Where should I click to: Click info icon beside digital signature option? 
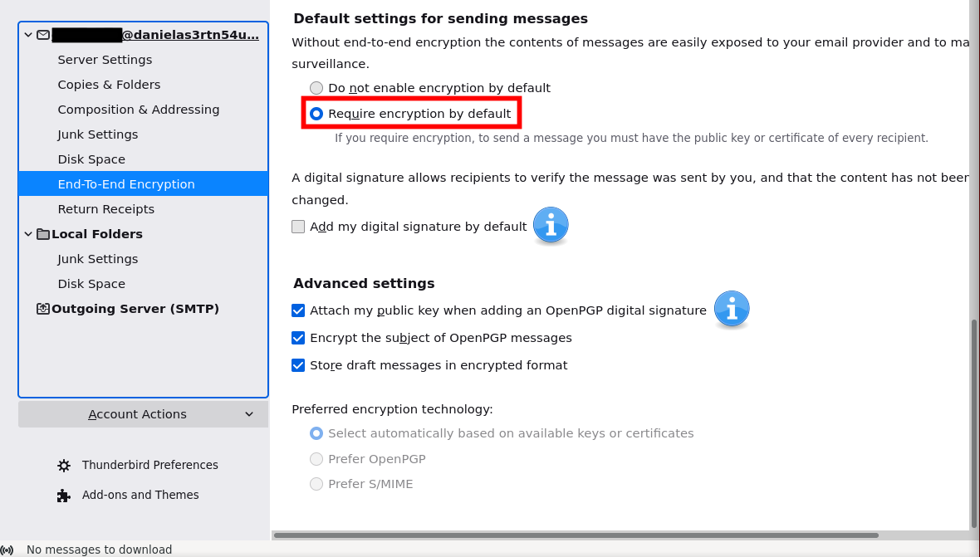pyautogui.click(x=550, y=225)
